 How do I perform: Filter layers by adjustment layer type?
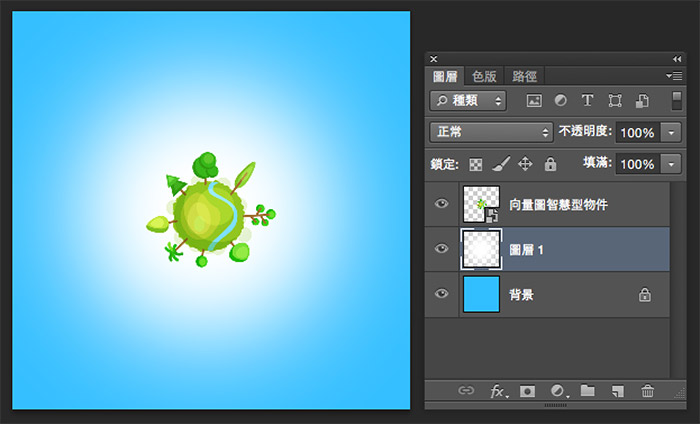pos(561,101)
